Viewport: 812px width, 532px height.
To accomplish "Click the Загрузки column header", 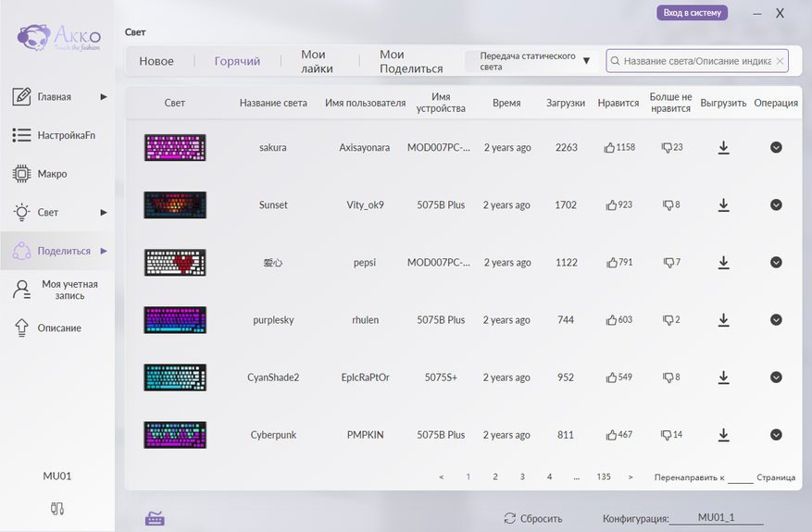I will point(566,103).
